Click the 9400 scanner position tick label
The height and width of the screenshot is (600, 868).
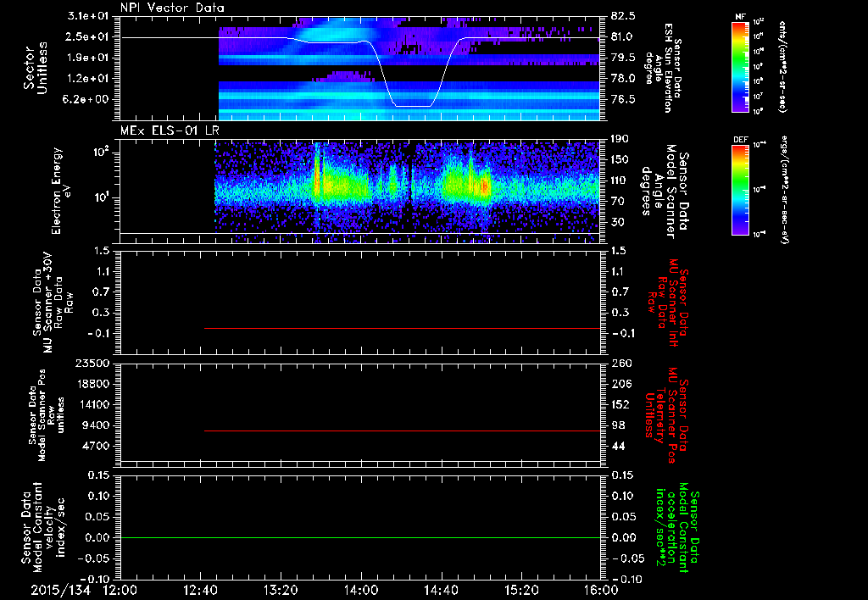point(95,425)
